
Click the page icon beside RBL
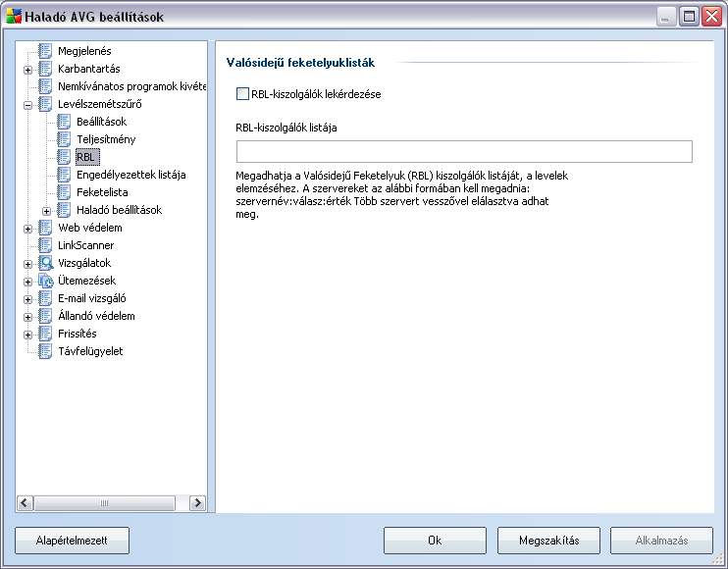tap(64, 156)
